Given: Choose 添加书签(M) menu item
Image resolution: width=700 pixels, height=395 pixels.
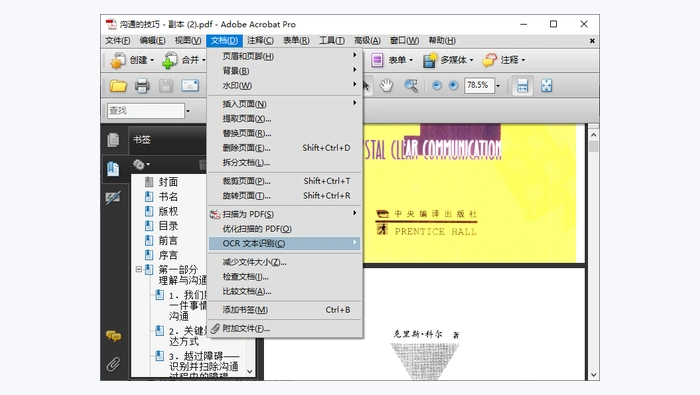Looking at the screenshot, I should [284, 310].
